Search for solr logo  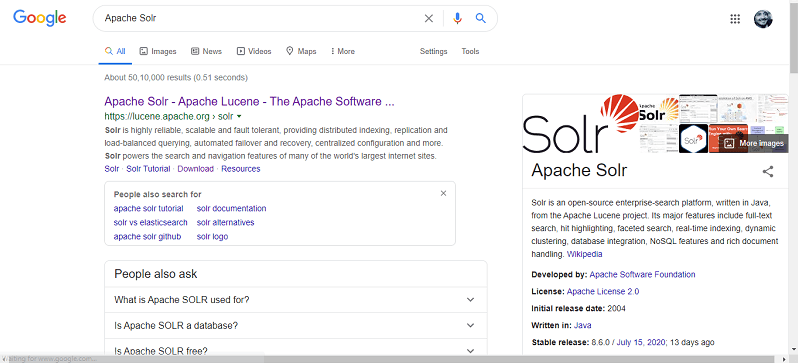point(212,236)
